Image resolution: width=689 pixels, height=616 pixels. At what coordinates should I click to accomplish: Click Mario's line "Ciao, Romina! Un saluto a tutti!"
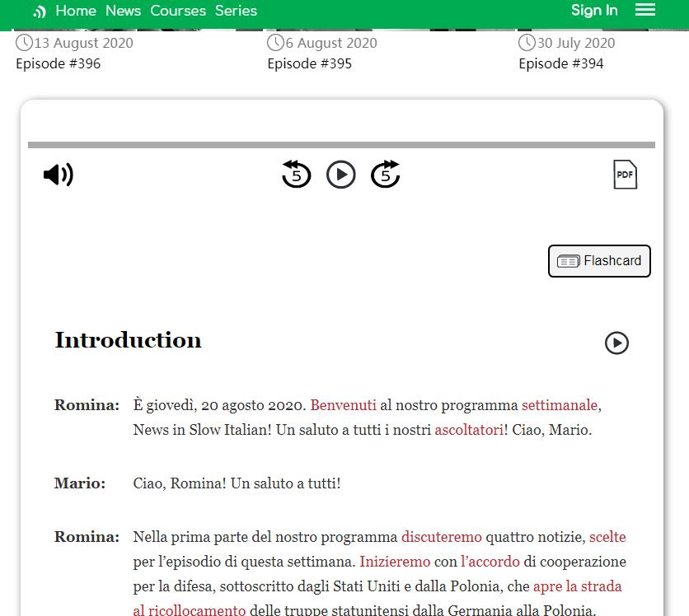coord(237,483)
